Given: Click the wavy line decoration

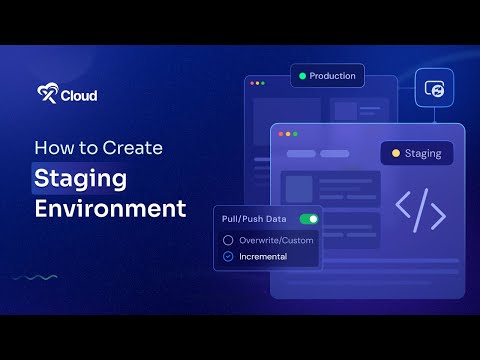Looking at the screenshot, I should [35, 277].
